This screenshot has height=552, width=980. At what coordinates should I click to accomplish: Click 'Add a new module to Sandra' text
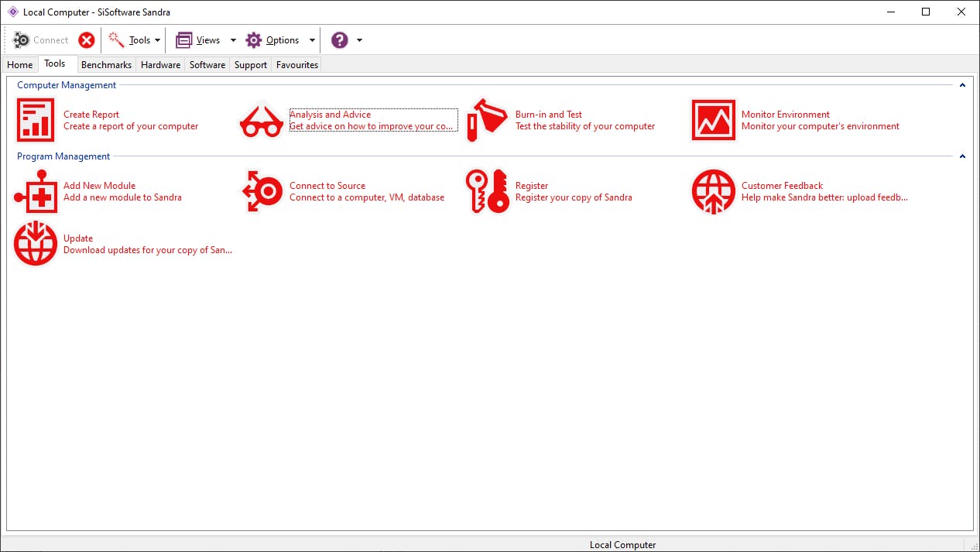[122, 197]
